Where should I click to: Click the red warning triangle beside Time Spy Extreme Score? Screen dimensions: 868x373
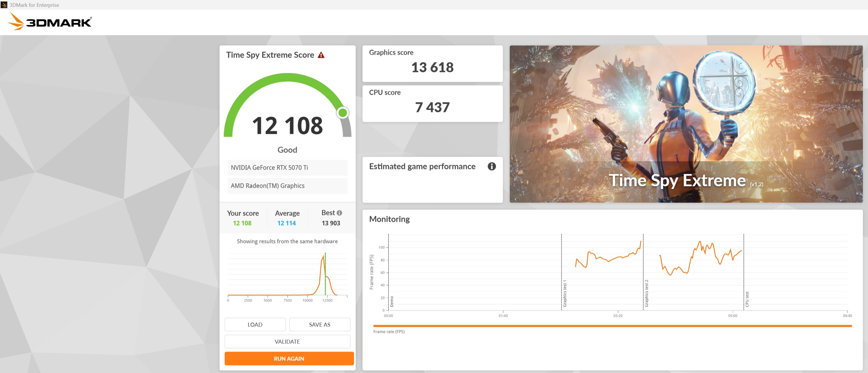click(x=321, y=55)
